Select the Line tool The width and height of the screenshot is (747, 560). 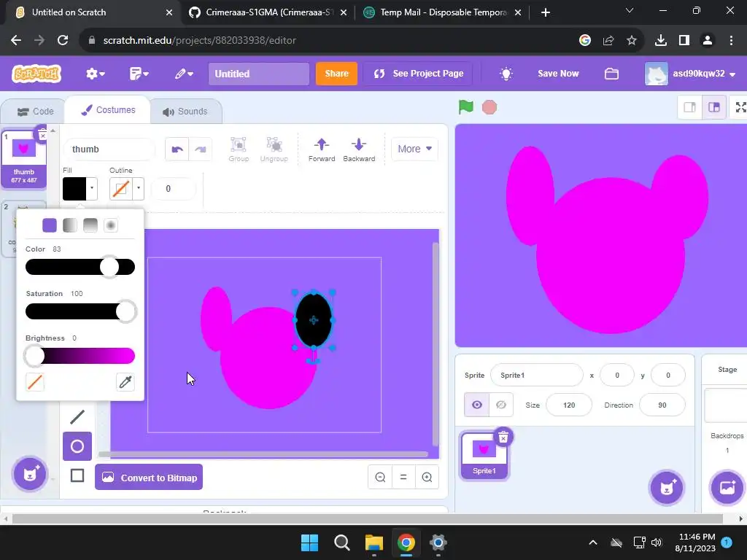point(77,417)
